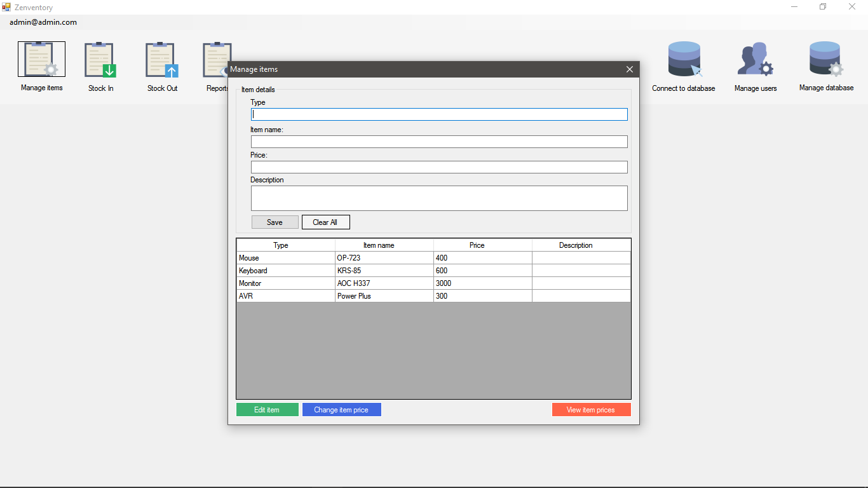Open the Manage items icon

pyautogui.click(x=41, y=59)
